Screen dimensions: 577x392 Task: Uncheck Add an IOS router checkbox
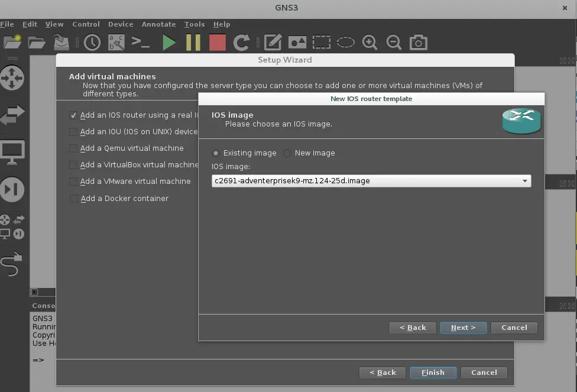click(x=73, y=115)
